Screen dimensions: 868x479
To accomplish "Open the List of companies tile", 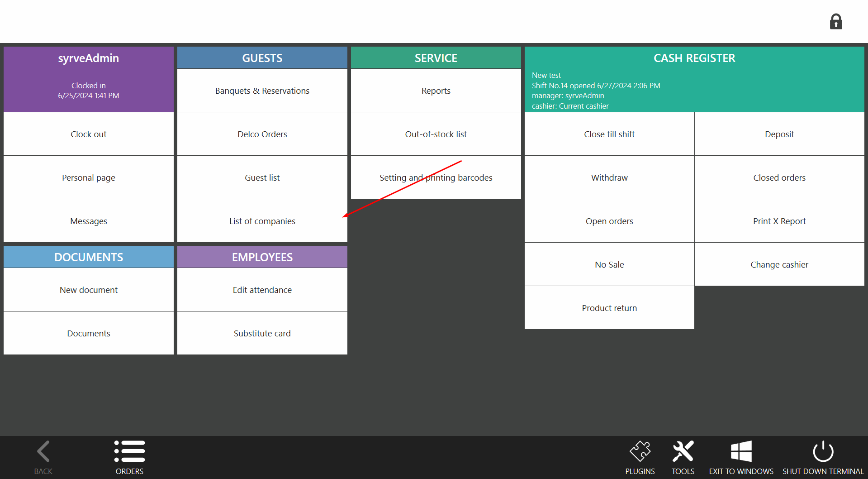I will coord(262,221).
